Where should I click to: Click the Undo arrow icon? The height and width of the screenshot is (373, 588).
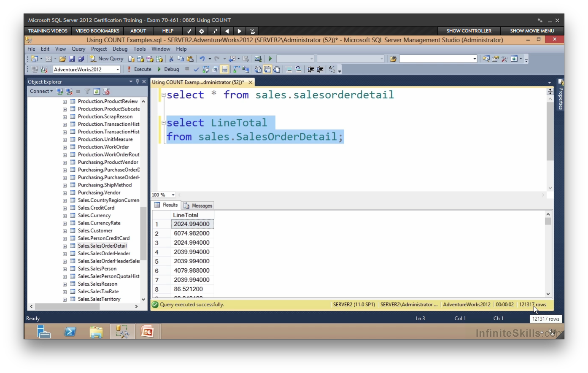(202, 59)
